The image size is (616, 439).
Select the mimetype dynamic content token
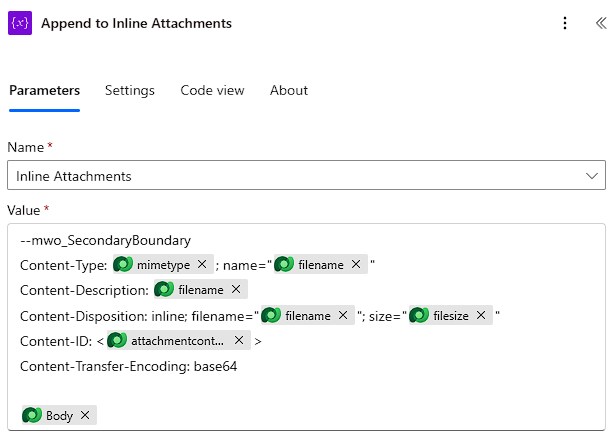(x=163, y=265)
